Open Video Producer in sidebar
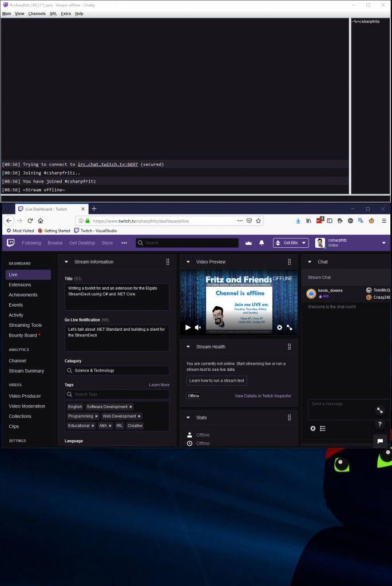The width and height of the screenshot is (392, 586). [25, 396]
